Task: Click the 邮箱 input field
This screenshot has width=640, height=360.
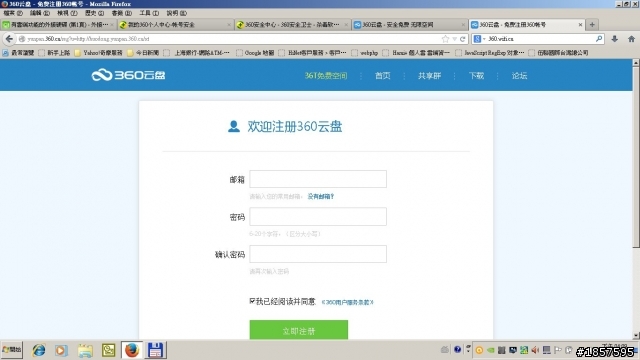Action: [x=318, y=179]
